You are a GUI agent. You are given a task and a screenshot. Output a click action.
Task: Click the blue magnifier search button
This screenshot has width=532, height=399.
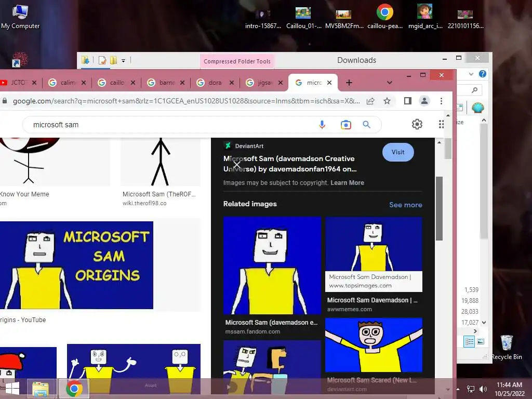tap(366, 125)
